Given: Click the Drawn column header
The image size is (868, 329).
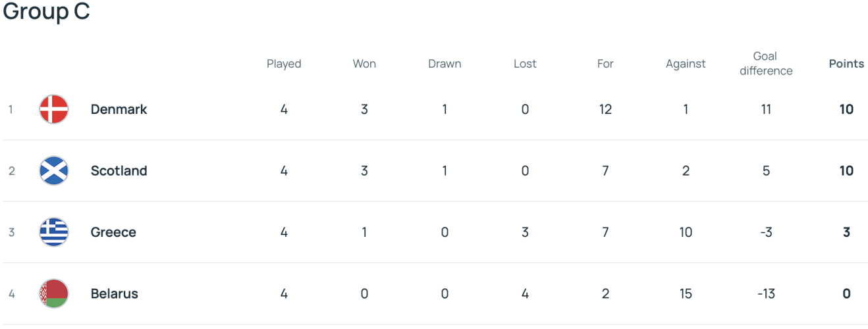Looking at the screenshot, I should pyautogui.click(x=445, y=64).
